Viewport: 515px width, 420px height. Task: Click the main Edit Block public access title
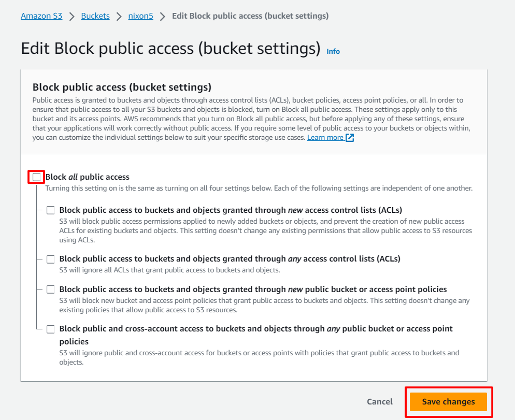click(170, 48)
